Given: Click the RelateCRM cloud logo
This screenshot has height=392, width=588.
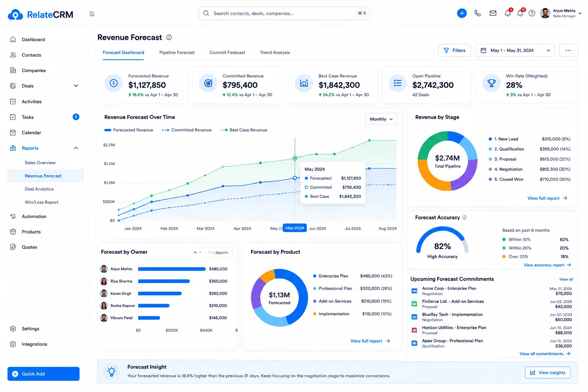Looking at the screenshot, I should [15, 15].
